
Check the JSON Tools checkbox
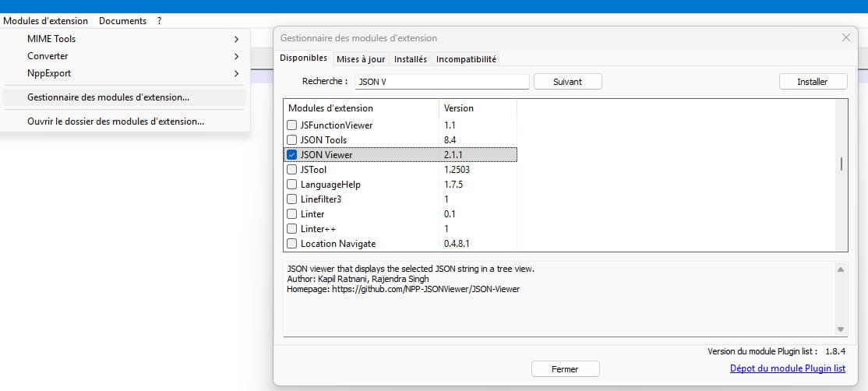[x=291, y=140]
